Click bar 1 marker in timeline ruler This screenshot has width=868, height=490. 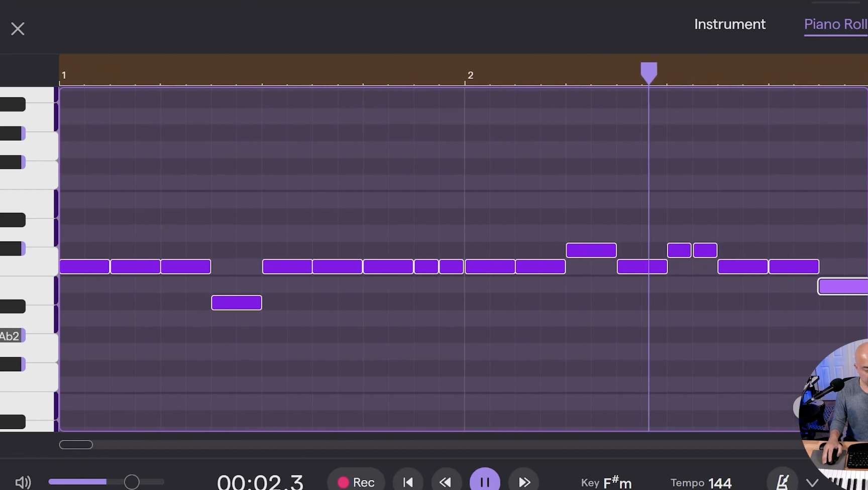[x=64, y=75]
